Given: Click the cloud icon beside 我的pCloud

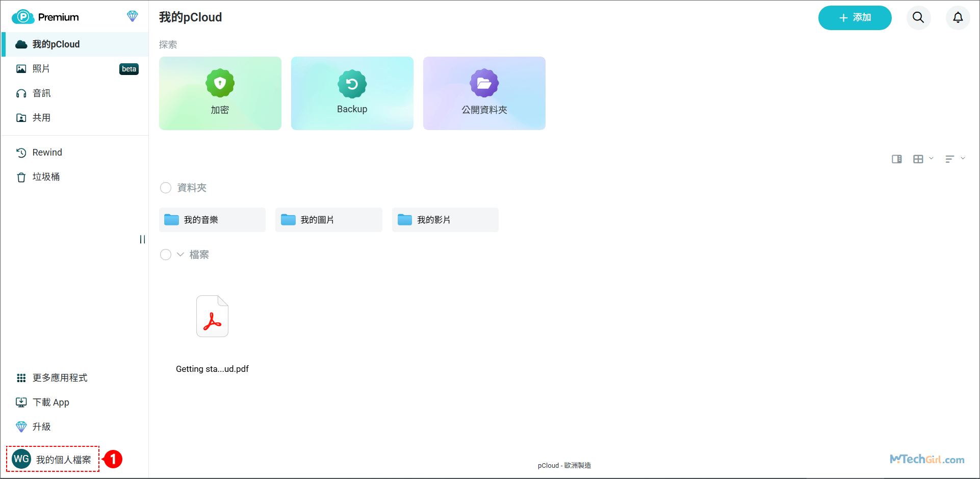Looking at the screenshot, I should (21, 44).
